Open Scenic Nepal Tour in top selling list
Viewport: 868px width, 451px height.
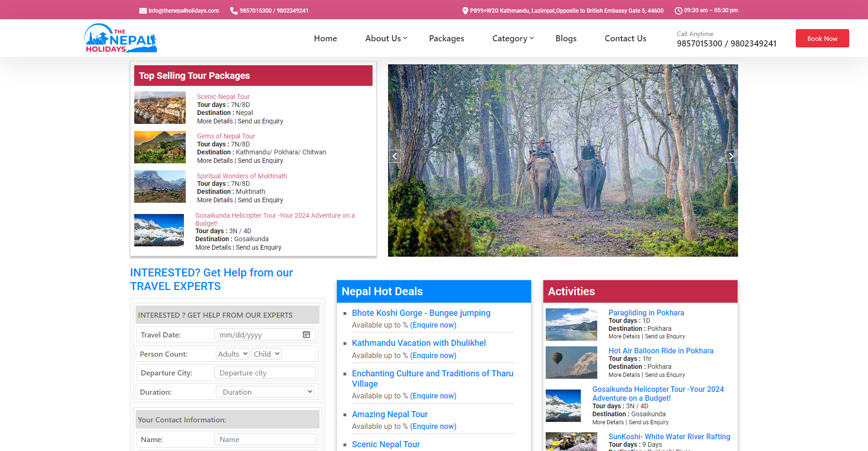223,97
